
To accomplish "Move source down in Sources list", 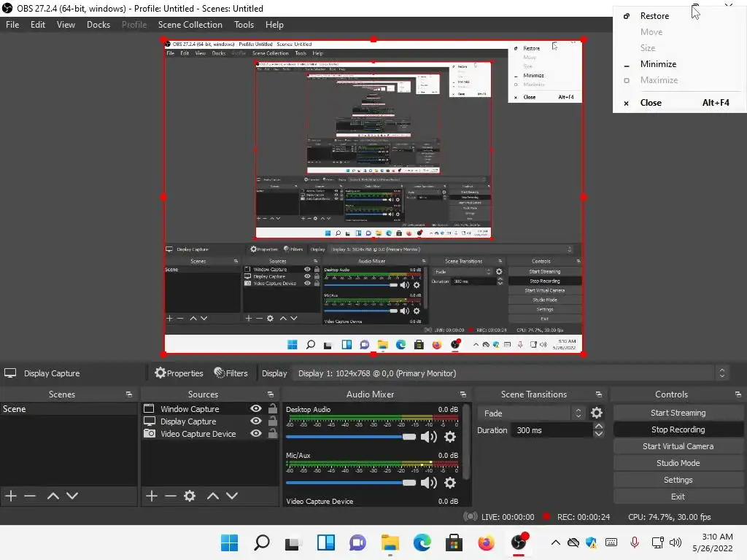I will [x=232, y=496].
